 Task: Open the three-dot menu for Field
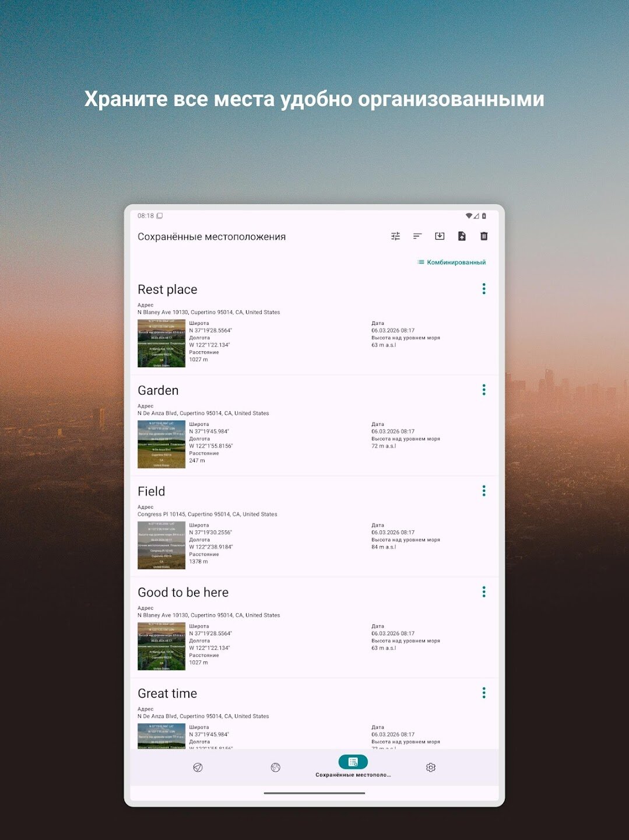[x=484, y=491]
